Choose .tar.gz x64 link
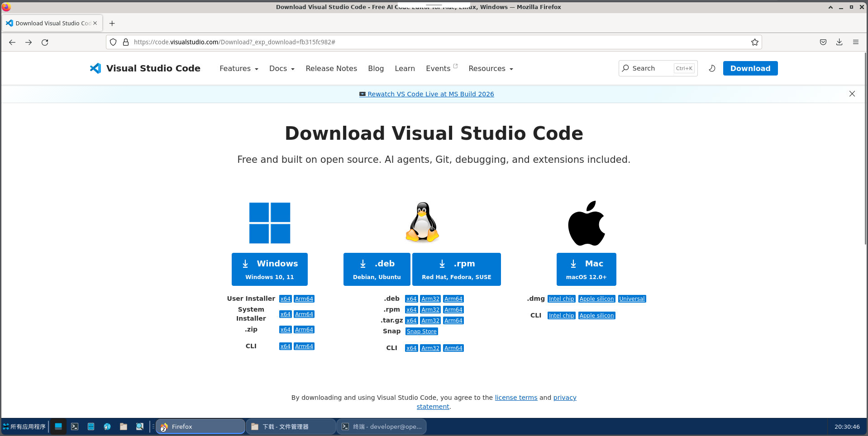868x436 pixels. [411, 321]
